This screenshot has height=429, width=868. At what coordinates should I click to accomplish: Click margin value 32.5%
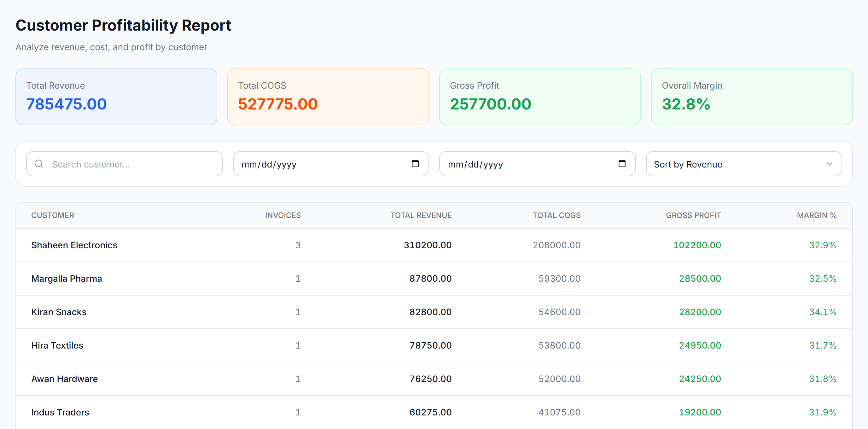823,279
